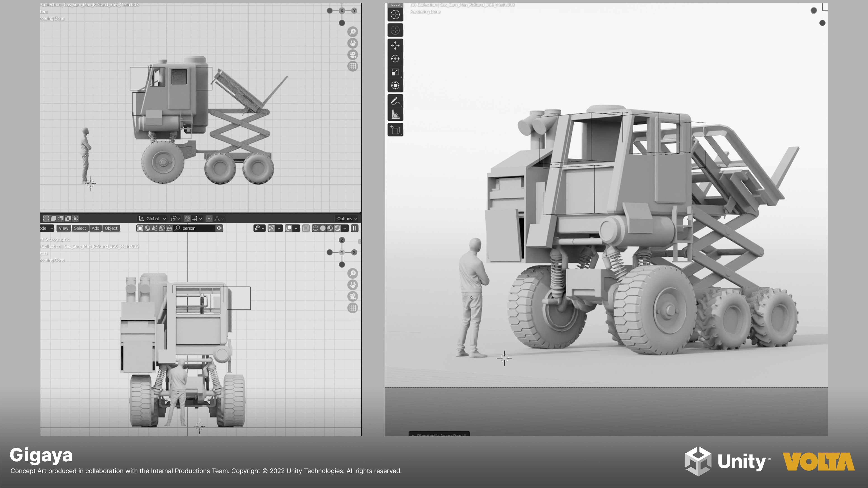Click the world globe filter icon

(162, 228)
